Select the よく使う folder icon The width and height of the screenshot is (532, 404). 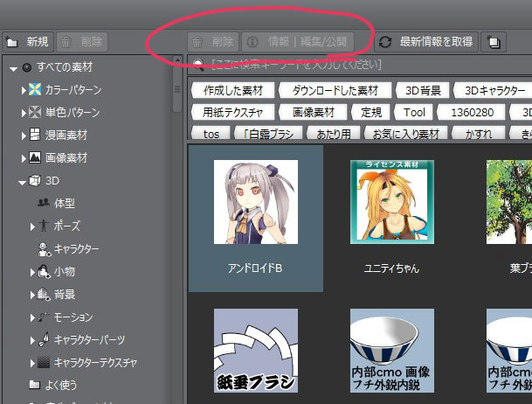point(35,385)
